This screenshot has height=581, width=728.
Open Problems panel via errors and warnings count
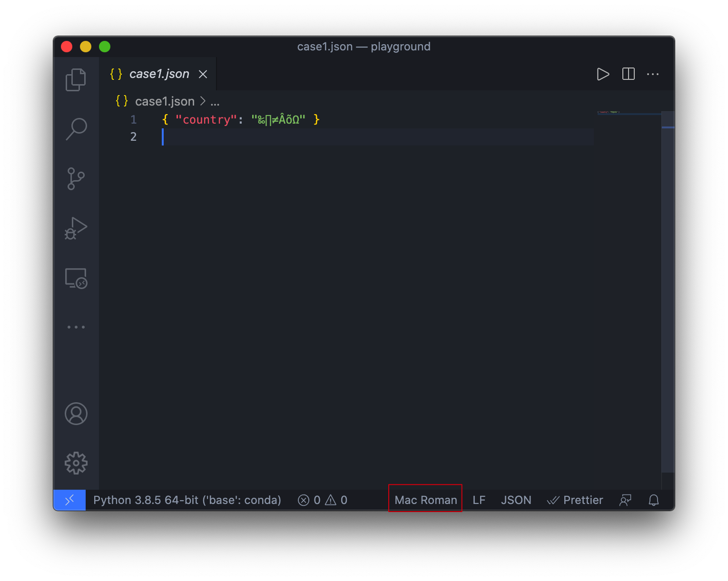(323, 500)
